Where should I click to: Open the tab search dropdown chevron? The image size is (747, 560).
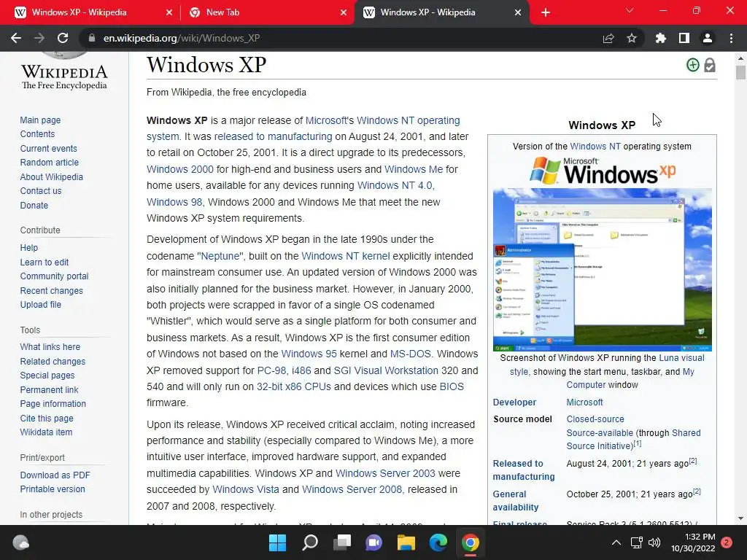[x=630, y=10]
